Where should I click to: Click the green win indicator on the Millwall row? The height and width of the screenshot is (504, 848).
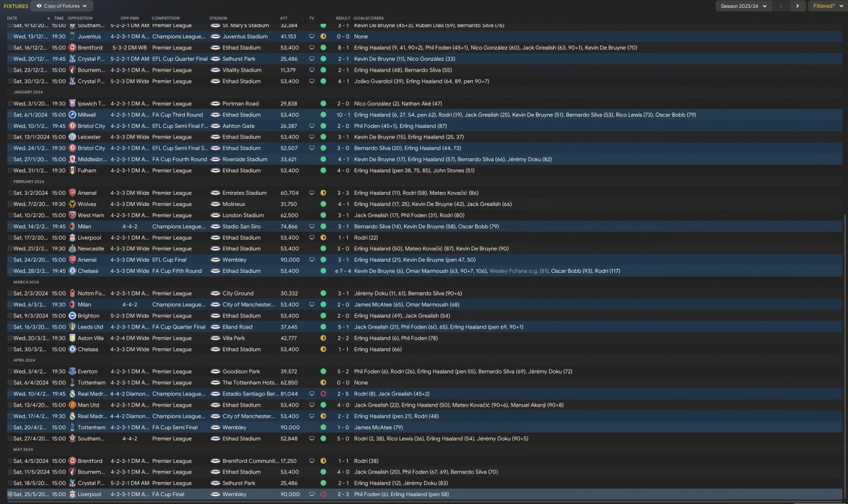(x=323, y=115)
